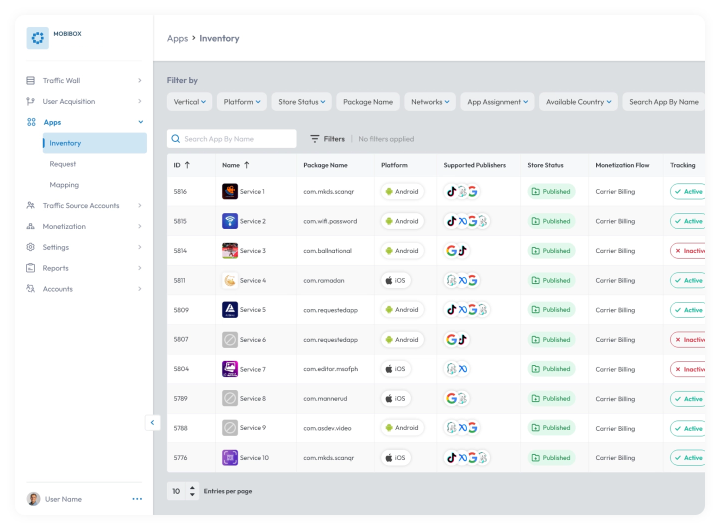
Task: Select Mapping in the Apps submenu
Action: [64, 185]
